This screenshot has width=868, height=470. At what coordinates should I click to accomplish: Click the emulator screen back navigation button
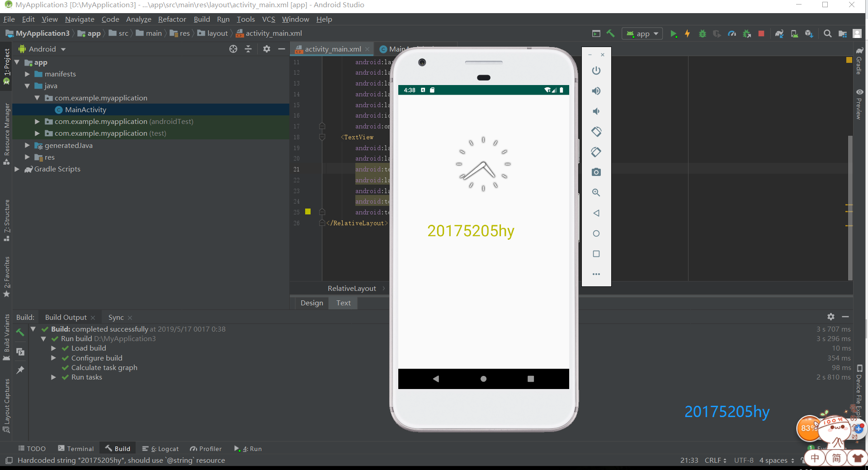[436, 379]
